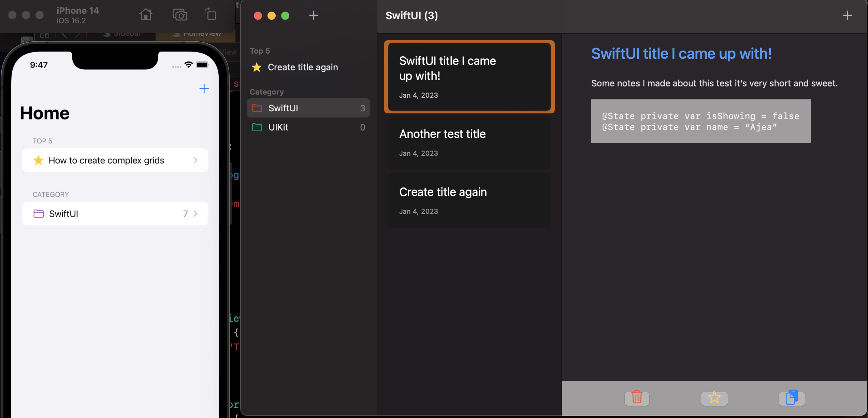Take a Simulator screenshot with camera icon
Screen dimensions: 868x418
[179, 15]
